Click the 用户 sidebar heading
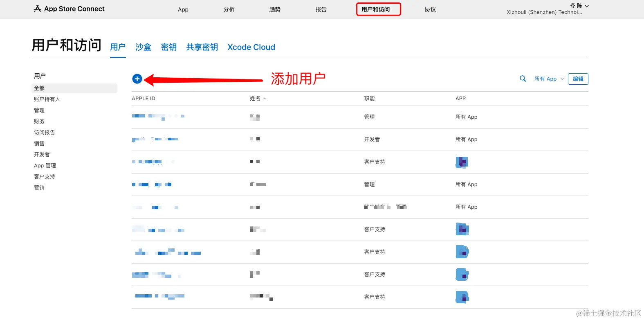 (x=40, y=76)
